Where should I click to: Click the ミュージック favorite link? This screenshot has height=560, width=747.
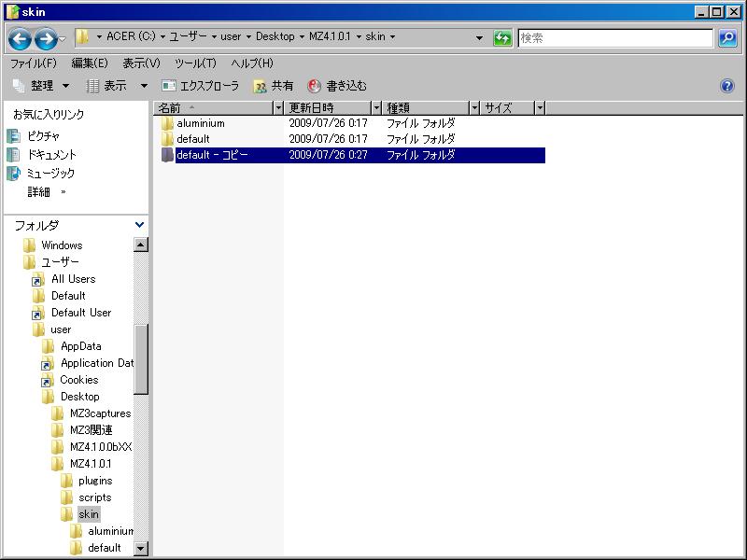point(50,174)
